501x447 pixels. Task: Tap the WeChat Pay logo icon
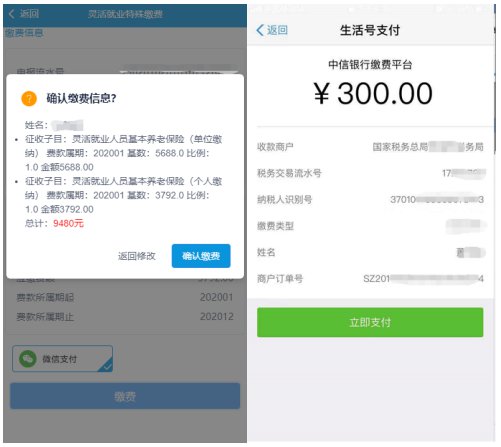point(28,359)
